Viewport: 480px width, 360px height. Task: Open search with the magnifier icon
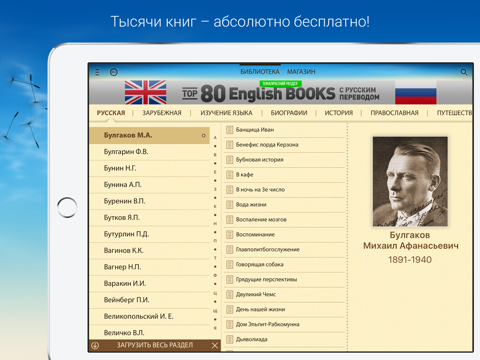click(x=464, y=72)
